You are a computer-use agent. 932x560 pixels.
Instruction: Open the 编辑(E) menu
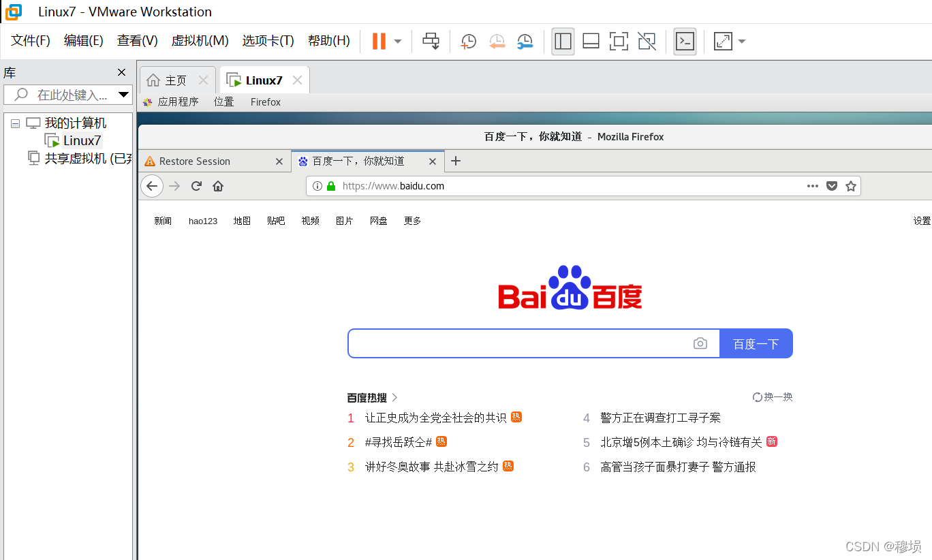(x=83, y=41)
